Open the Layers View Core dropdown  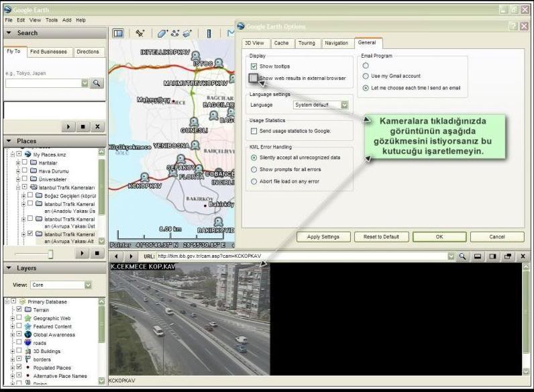click(87, 285)
